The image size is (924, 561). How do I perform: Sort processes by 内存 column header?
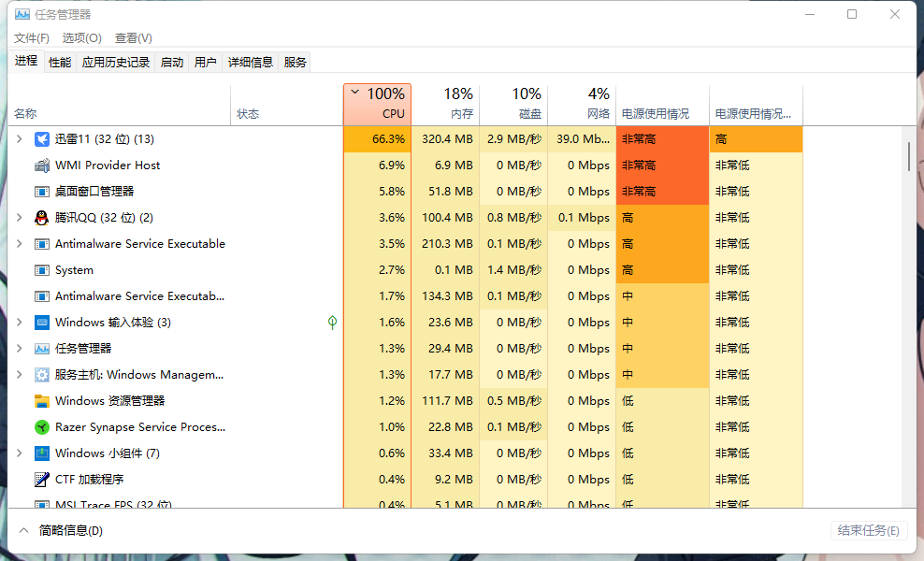(x=445, y=104)
